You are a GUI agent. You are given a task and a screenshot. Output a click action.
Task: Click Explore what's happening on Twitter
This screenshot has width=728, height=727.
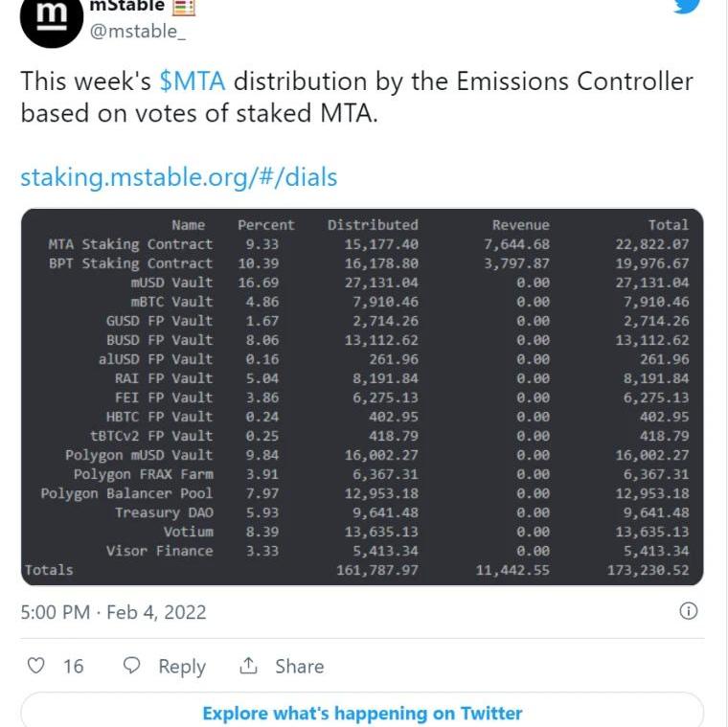tap(362, 713)
